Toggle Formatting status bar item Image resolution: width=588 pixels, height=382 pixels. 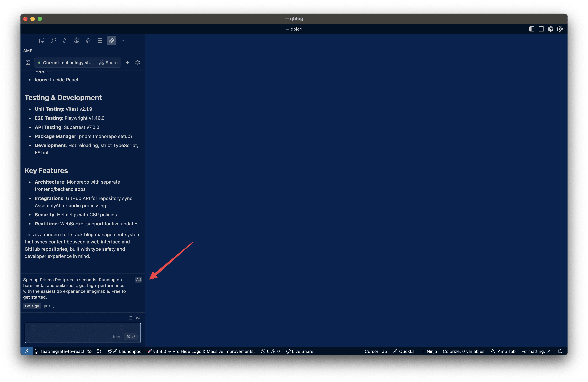coord(536,351)
